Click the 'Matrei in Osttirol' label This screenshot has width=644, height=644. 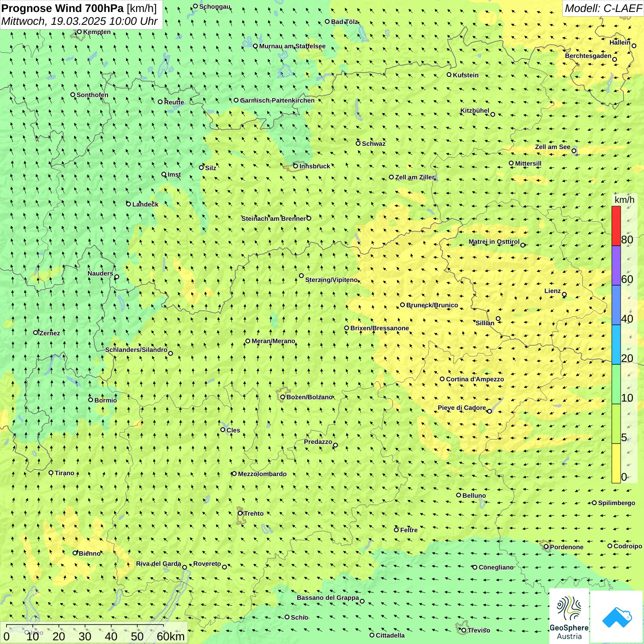(494, 241)
